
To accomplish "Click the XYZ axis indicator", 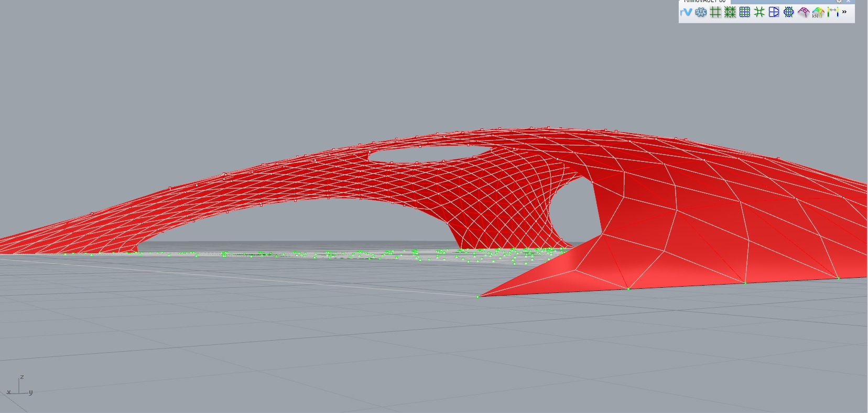I will (19, 386).
